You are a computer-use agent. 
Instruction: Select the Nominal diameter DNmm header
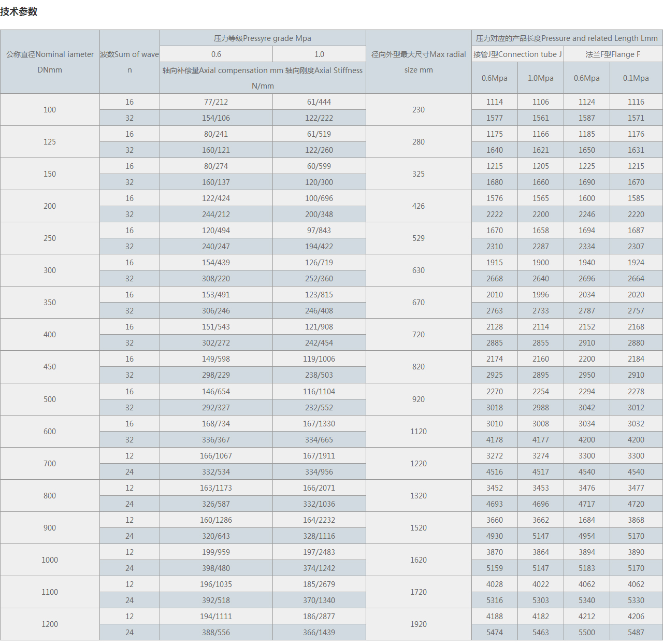50,62
